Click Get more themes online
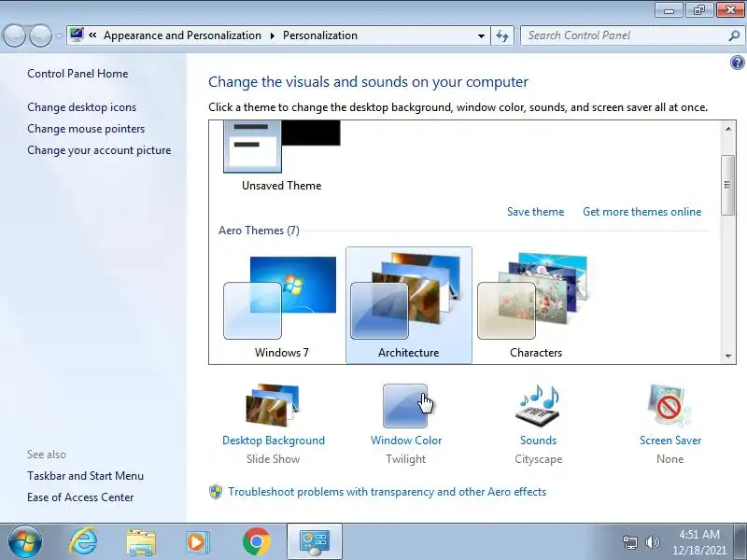747x560 pixels. point(642,212)
